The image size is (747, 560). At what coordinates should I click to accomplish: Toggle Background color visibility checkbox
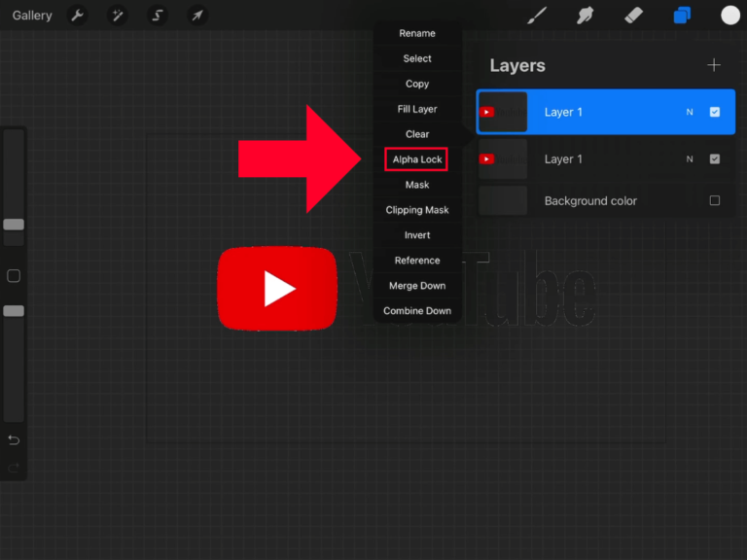[714, 200]
